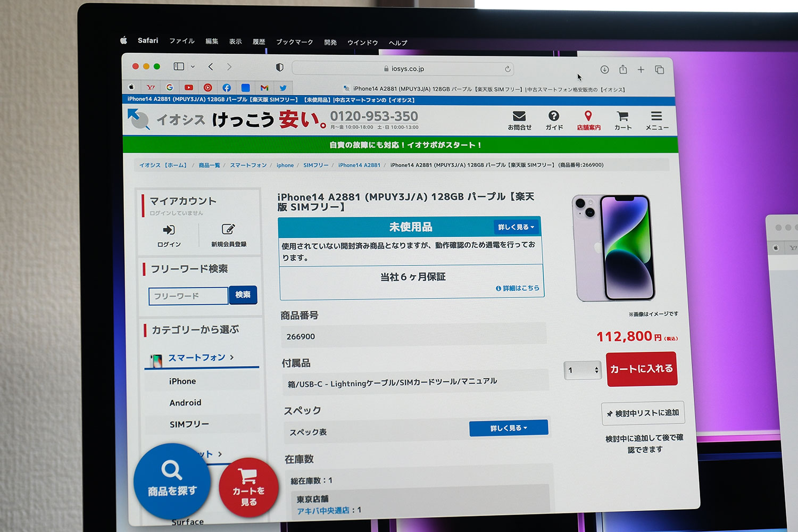
Task: Go forward to next page
Action: [x=229, y=66]
